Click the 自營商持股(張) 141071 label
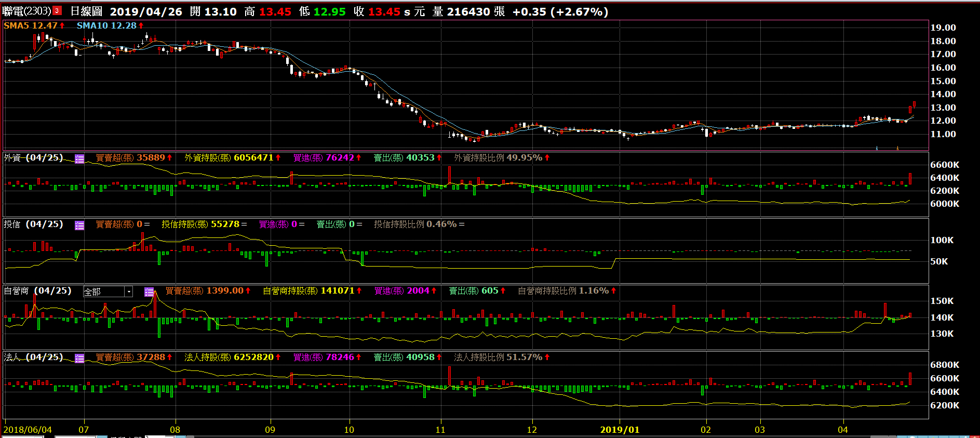Screen dimensions: 980x438 pyautogui.click(x=312, y=291)
